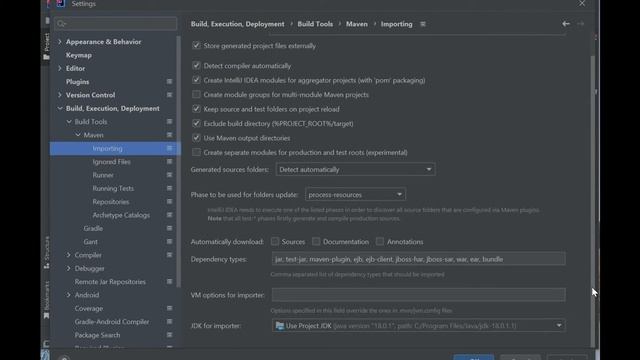
Task: Click the search magnifier icon in settings
Action: click(x=62, y=24)
